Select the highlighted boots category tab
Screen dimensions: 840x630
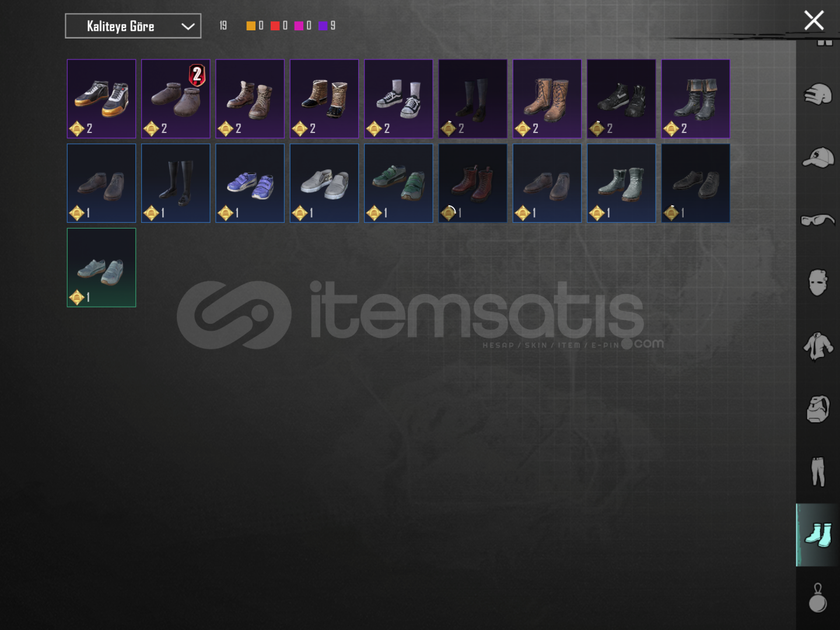pyautogui.click(x=818, y=535)
